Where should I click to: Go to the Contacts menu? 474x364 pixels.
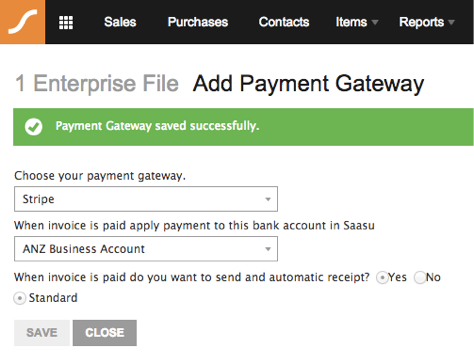pyautogui.click(x=284, y=22)
